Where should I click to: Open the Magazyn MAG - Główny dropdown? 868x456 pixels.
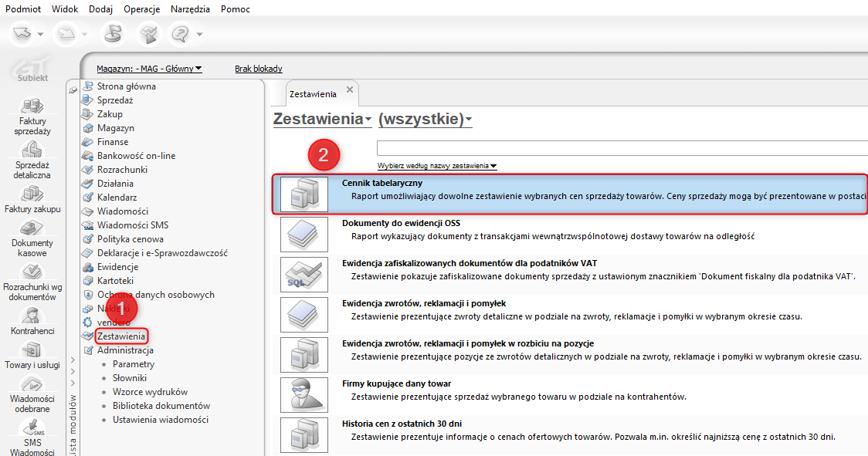[150, 69]
